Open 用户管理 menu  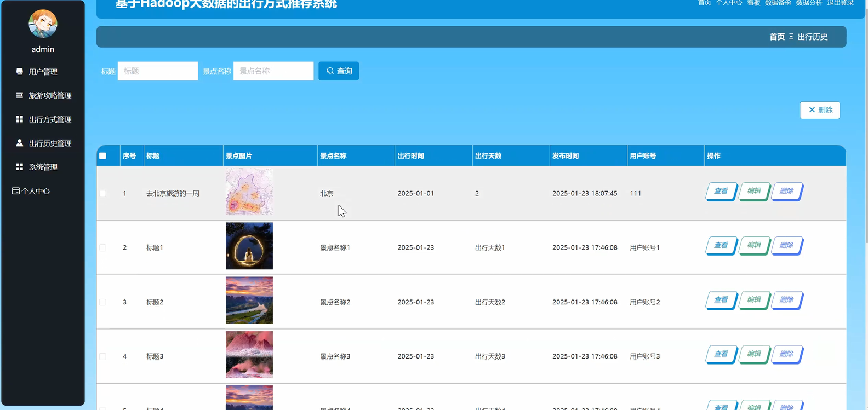coord(43,72)
